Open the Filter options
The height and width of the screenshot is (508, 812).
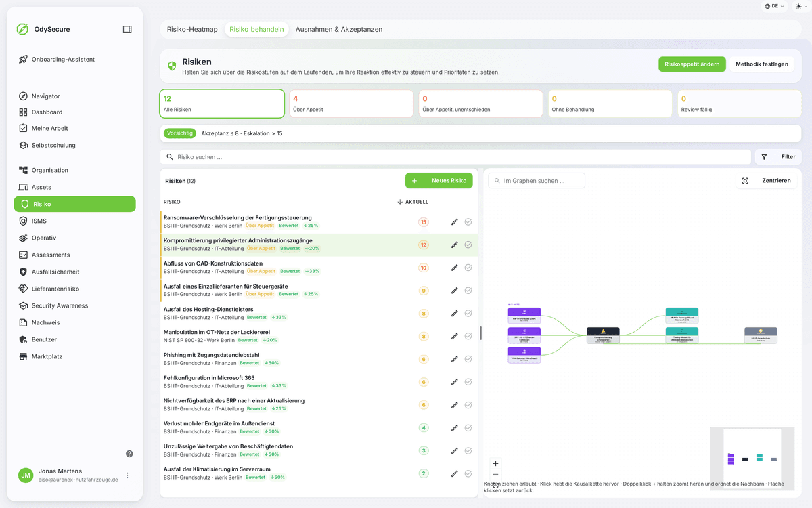pyautogui.click(x=778, y=157)
